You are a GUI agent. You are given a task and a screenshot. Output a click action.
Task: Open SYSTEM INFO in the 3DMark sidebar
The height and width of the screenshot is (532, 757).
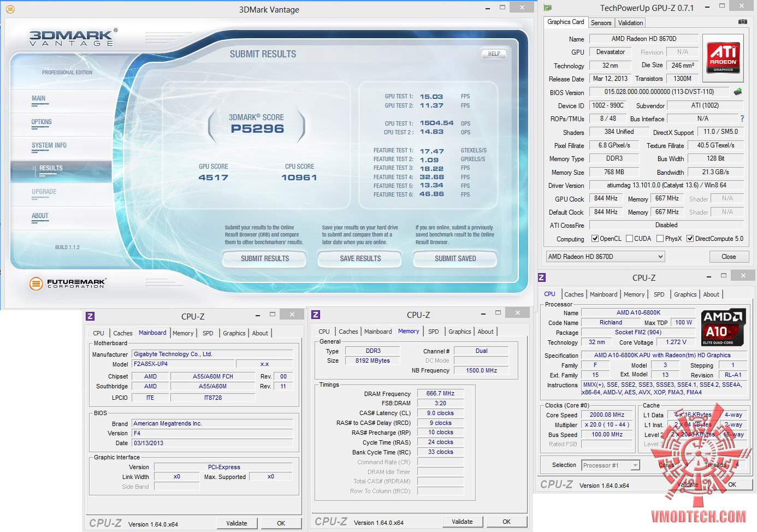pos(49,146)
